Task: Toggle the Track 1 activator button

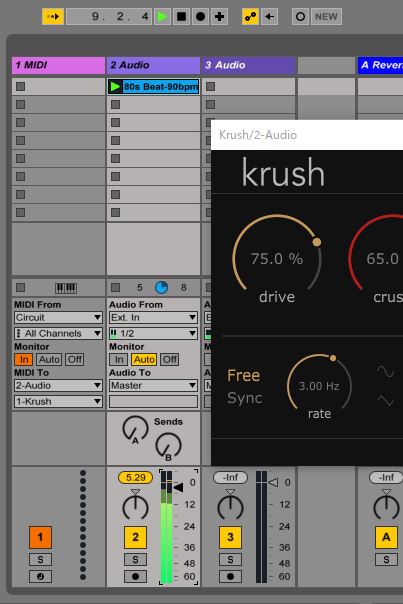Action: tap(40, 537)
